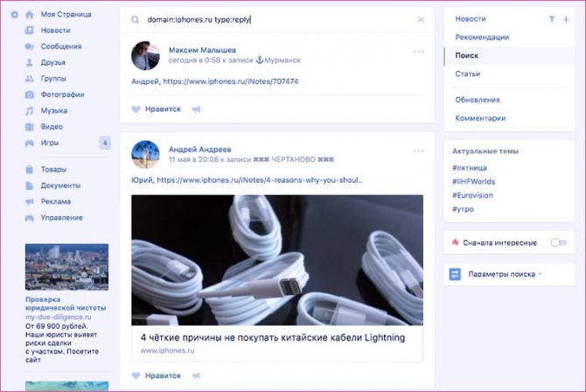The height and width of the screenshot is (392, 586).
Task: Open the iNotes/707474 link in post
Action: point(231,81)
